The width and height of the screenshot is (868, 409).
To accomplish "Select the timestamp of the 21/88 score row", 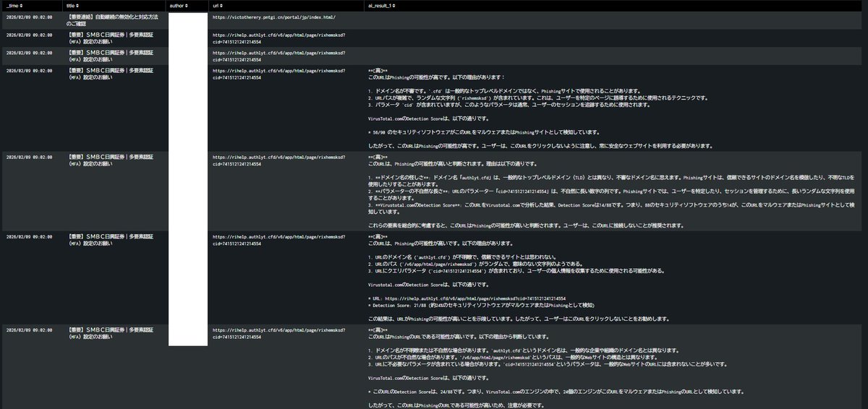I will 29,236.
